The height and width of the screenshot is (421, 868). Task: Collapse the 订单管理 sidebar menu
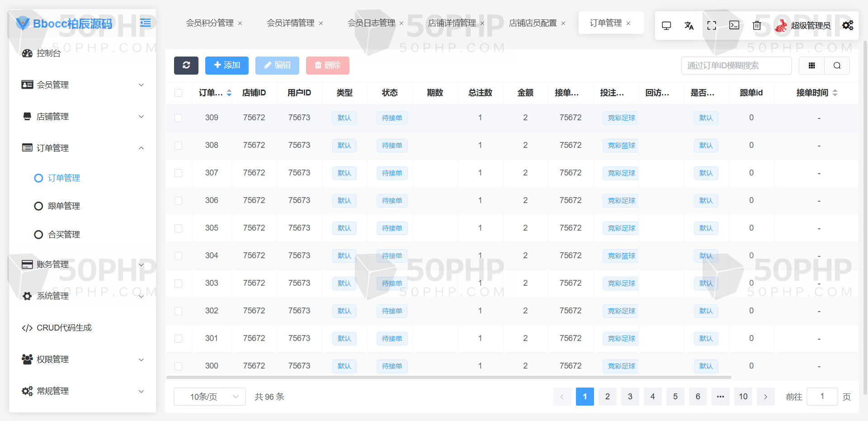click(83, 148)
